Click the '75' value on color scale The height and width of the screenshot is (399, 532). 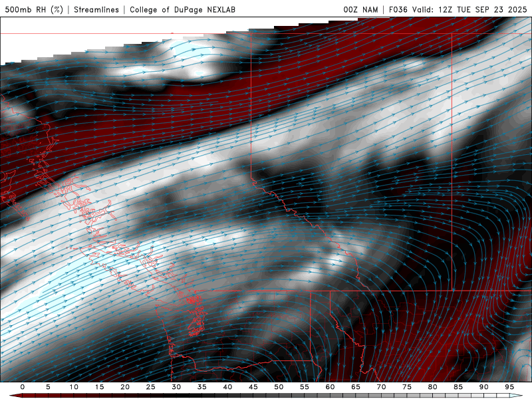(407, 387)
